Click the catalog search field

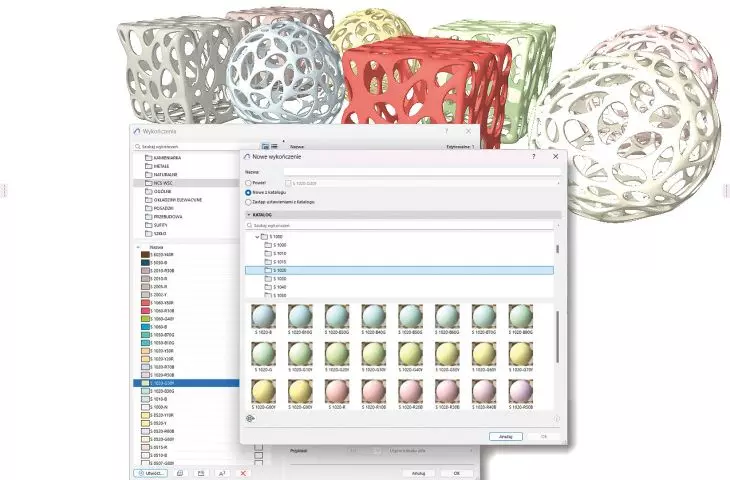[399, 225]
